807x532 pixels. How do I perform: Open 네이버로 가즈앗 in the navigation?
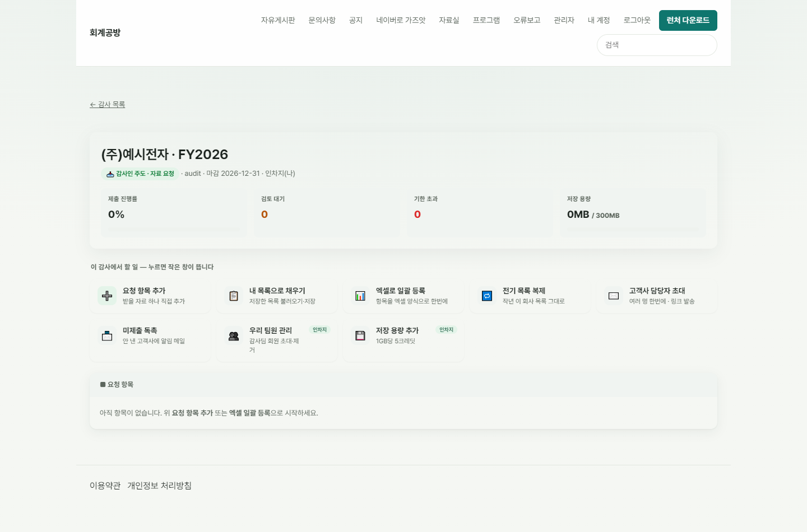(401, 20)
